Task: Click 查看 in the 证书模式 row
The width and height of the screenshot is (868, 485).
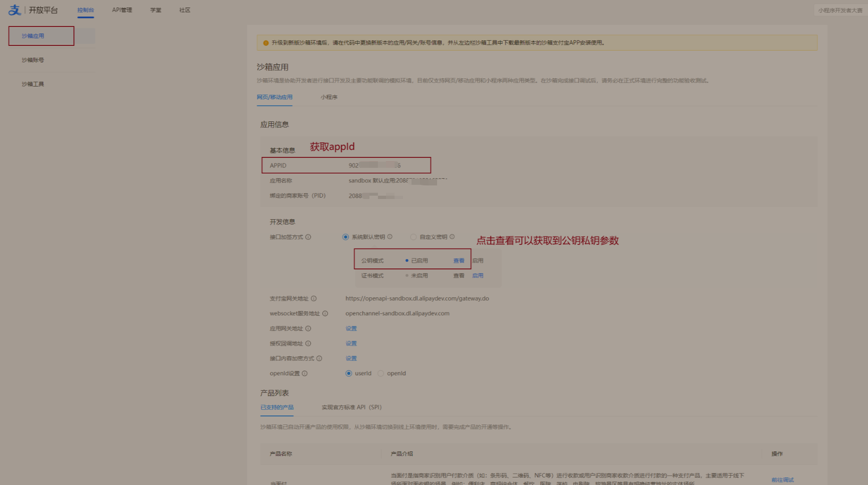Action: [459, 276]
